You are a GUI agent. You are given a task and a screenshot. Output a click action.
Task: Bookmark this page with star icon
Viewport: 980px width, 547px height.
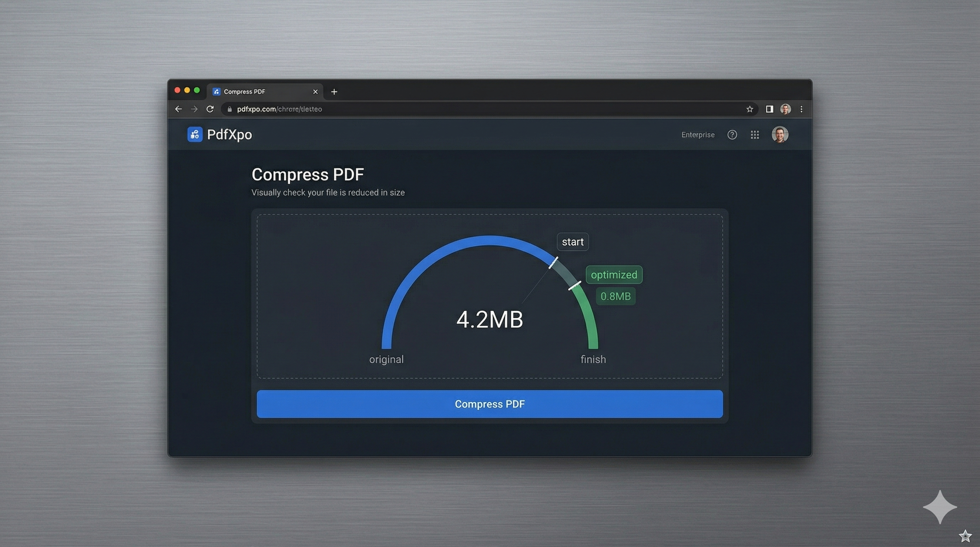tap(750, 110)
